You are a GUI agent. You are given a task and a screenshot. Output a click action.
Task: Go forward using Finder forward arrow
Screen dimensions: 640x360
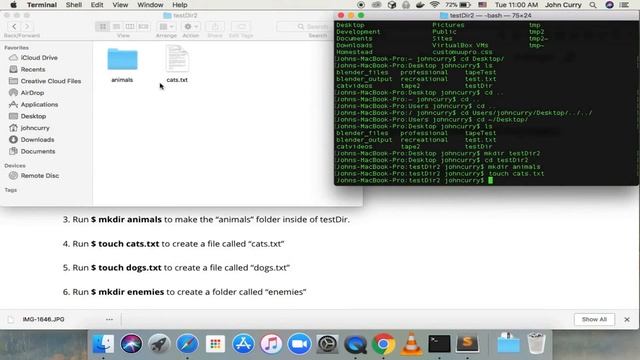[27, 27]
